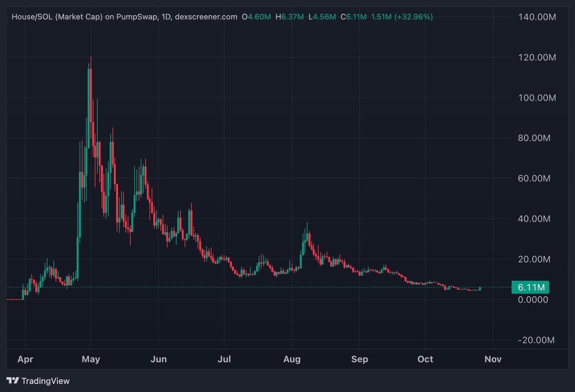The image size is (575, 392).
Task: Click the high value H6.37M
Action: (x=289, y=17)
